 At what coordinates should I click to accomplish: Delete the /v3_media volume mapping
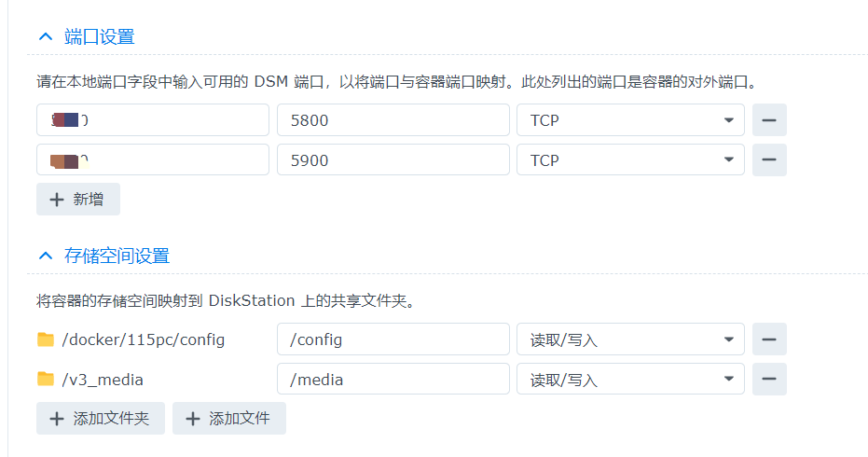tap(769, 379)
